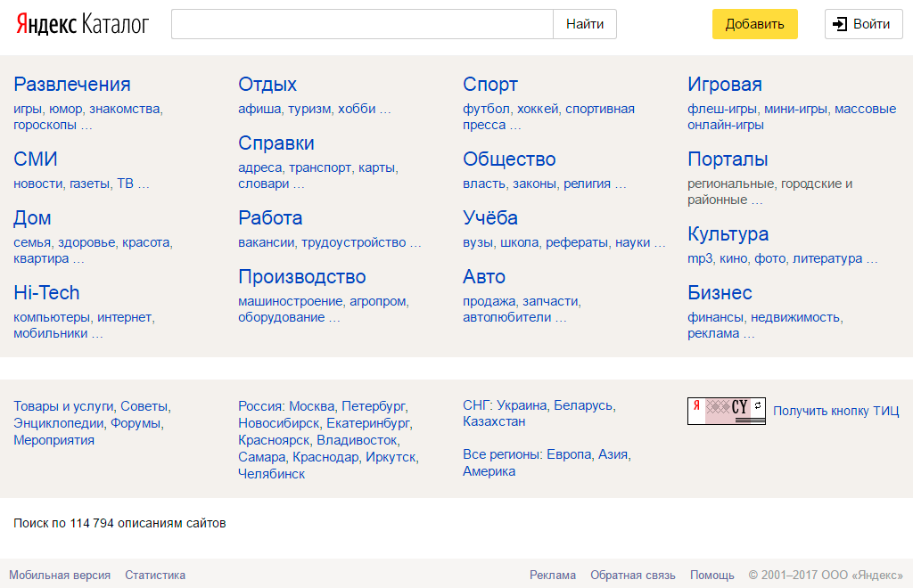
Task: Click the yellow Добавить button
Action: pos(754,24)
